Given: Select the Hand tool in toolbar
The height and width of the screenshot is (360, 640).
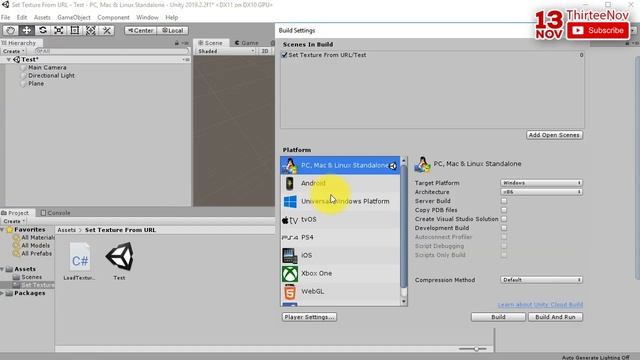Looking at the screenshot, I should pos(11,30).
